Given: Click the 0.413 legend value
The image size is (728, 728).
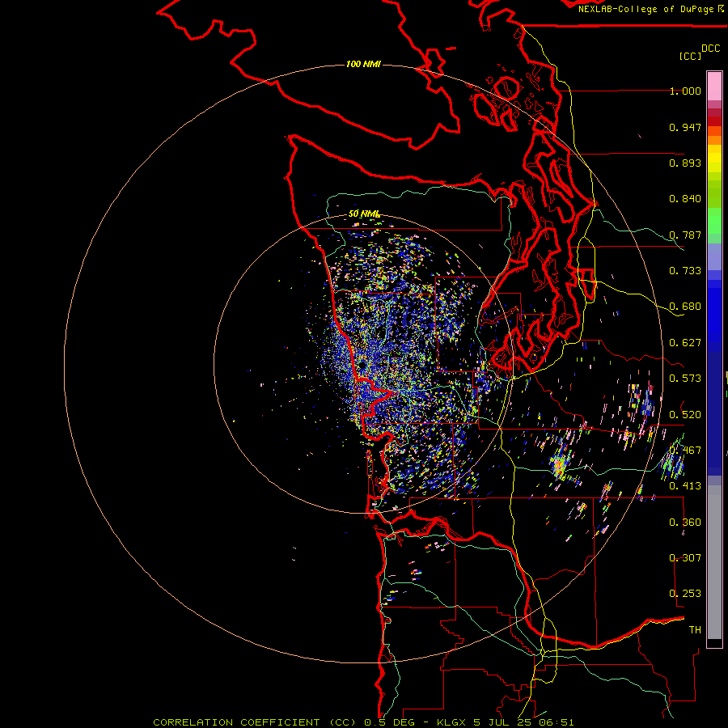Looking at the screenshot, I should click(685, 486).
